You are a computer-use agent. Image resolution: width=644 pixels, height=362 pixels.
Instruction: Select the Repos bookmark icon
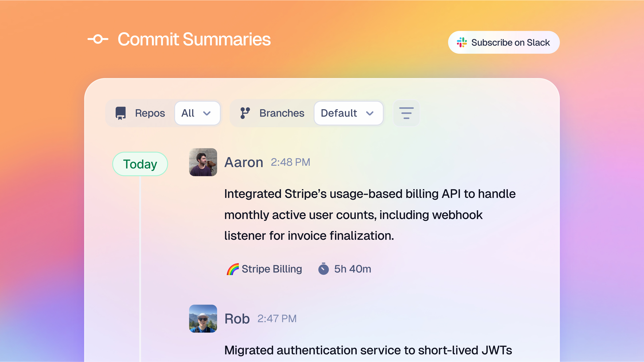tap(121, 113)
